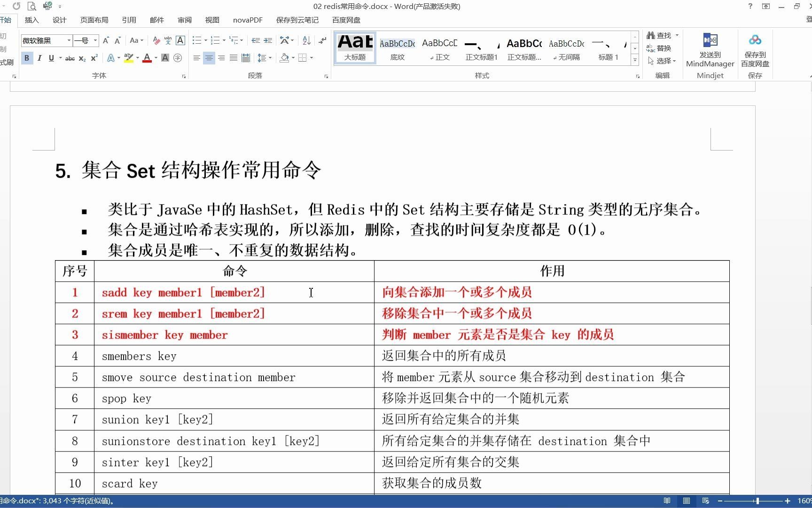The image size is (812, 508).
Task: Toggle strikethrough on selected text
Action: [x=70, y=58]
